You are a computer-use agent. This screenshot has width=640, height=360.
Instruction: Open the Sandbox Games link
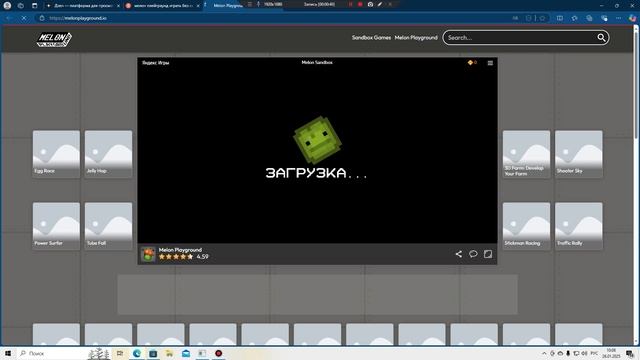[371, 38]
